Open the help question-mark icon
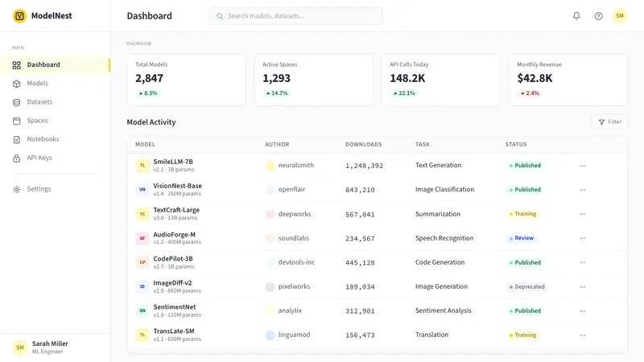 coord(598,16)
